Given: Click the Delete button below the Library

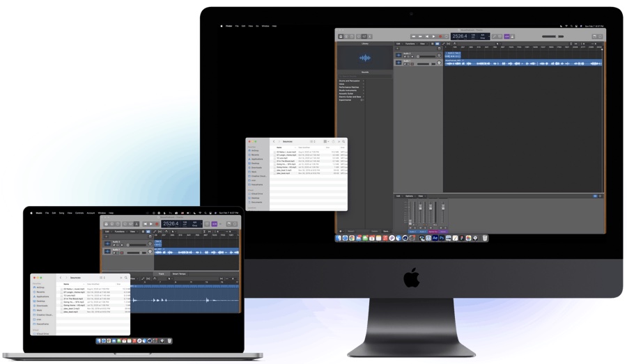Looking at the screenshot, I should (x=375, y=231).
